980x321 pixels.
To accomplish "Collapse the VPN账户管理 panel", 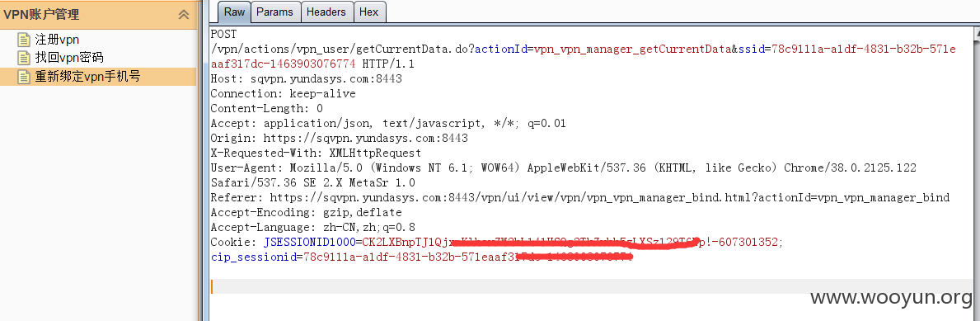I will point(184,14).
